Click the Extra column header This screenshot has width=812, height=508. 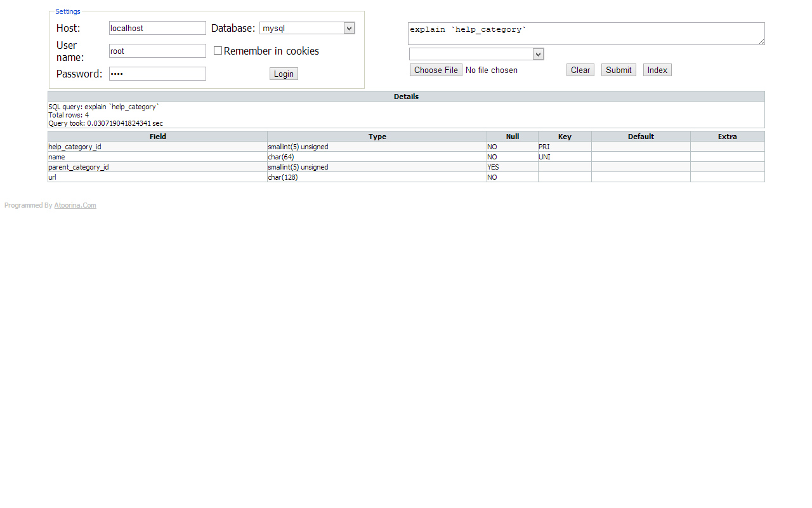coord(728,137)
